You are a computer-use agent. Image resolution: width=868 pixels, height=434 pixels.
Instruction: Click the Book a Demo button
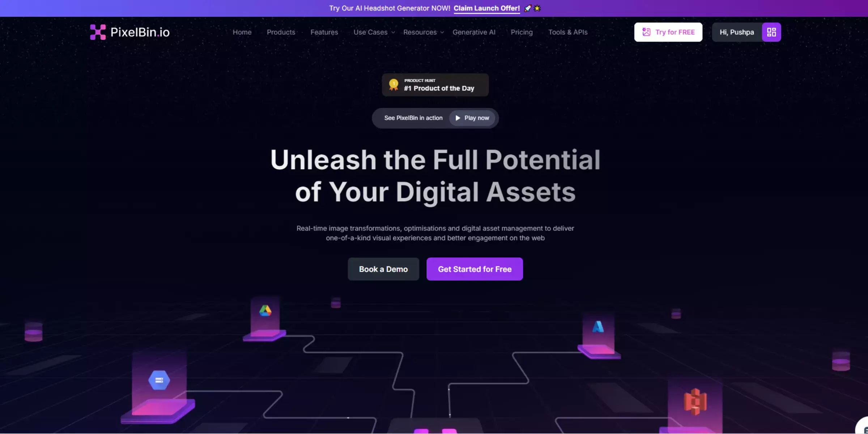pyautogui.click(x=383, y=269)
